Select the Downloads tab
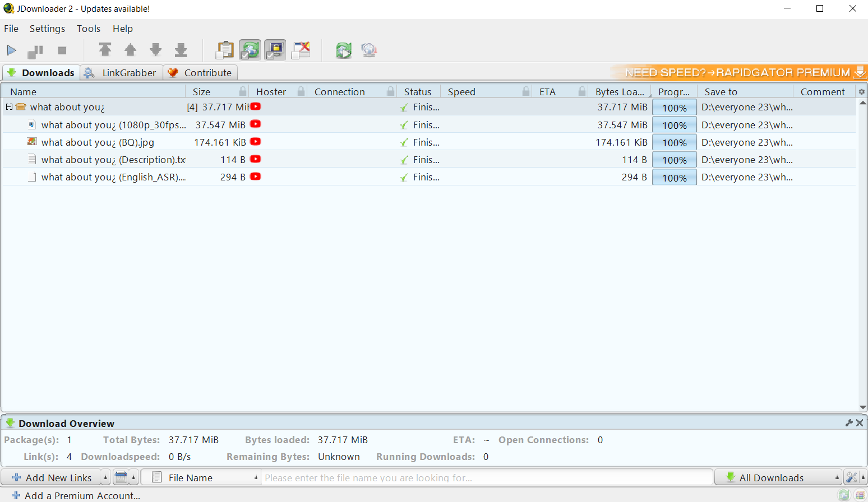Viewport: 868px width, 502px height. click(x=41, y=73)
